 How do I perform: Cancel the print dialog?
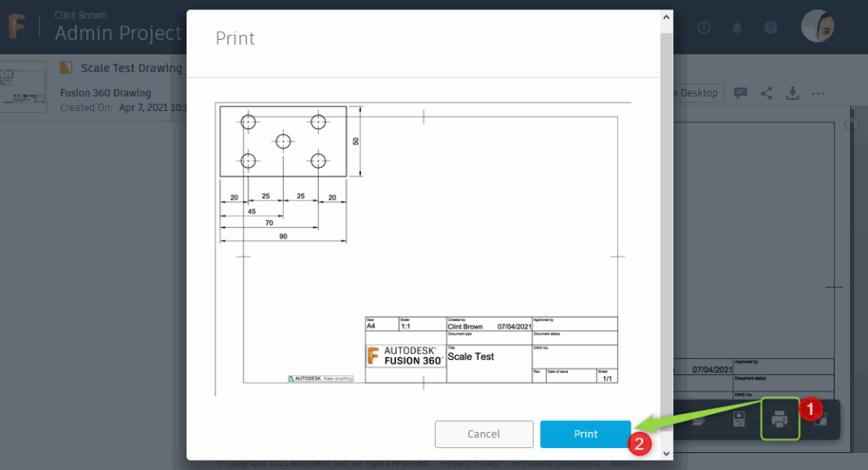coord(483,434)
